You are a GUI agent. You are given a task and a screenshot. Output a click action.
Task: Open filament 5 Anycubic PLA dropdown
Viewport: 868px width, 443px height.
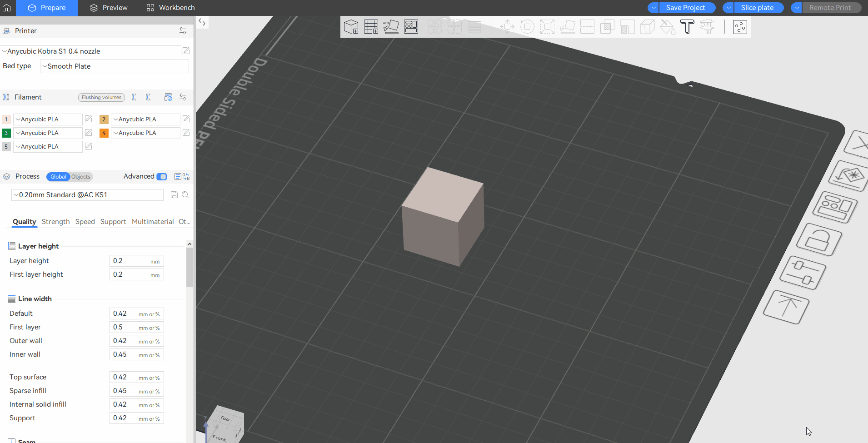tap(48, 147)
